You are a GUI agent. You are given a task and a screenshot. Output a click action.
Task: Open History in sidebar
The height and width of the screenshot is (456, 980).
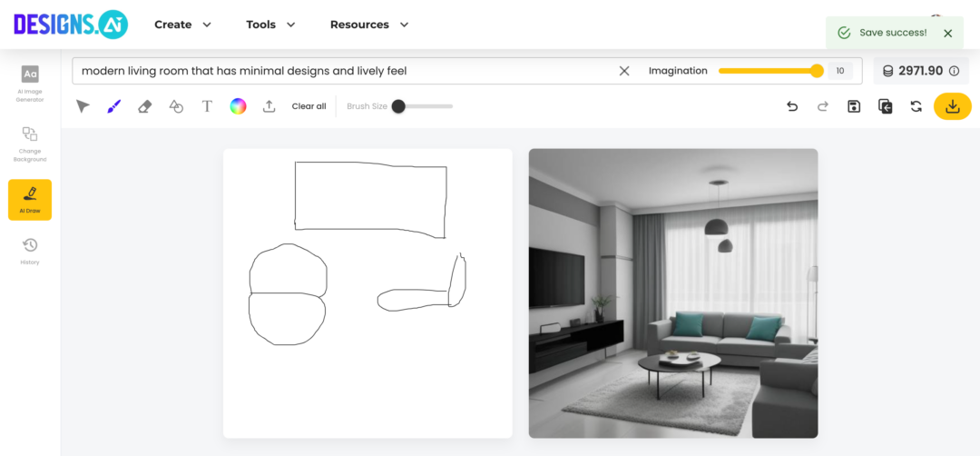30,252
